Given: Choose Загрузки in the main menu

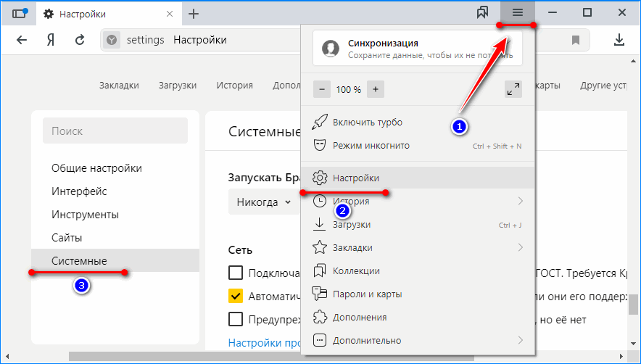Looking at the screenshot, I should pos(418,225).
